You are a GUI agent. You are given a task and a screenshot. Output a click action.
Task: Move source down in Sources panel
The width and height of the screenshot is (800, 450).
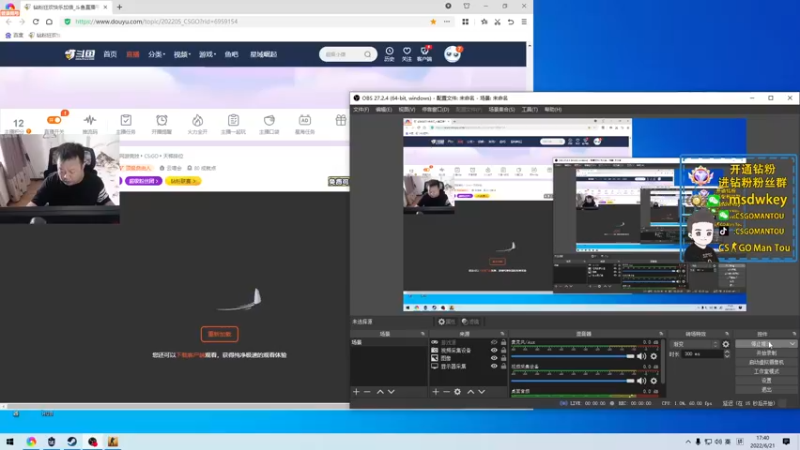[482, 392]
